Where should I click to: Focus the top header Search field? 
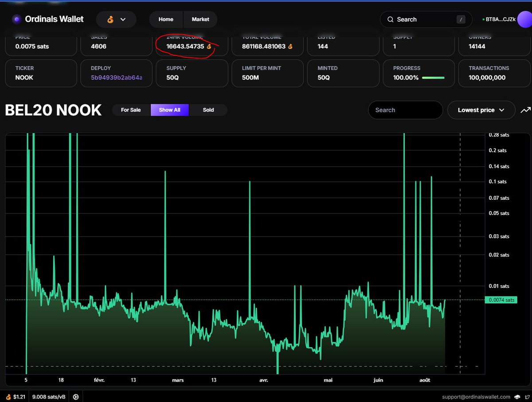tap(425, 20)
